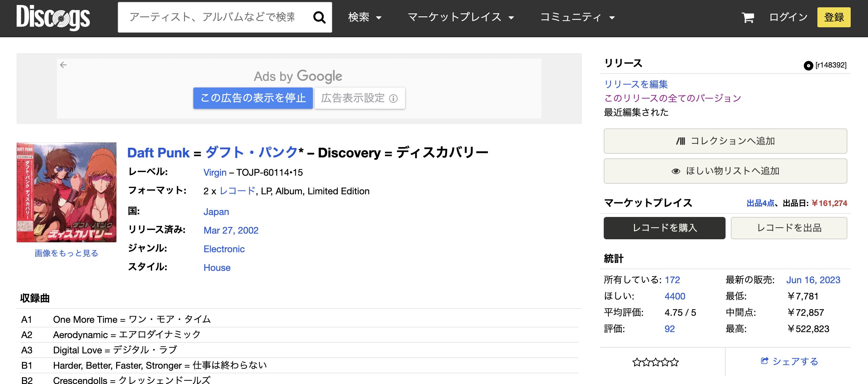Click the release ID record icon
The height and width of the screenshot is (384, 868).
(x=808, y=65)
